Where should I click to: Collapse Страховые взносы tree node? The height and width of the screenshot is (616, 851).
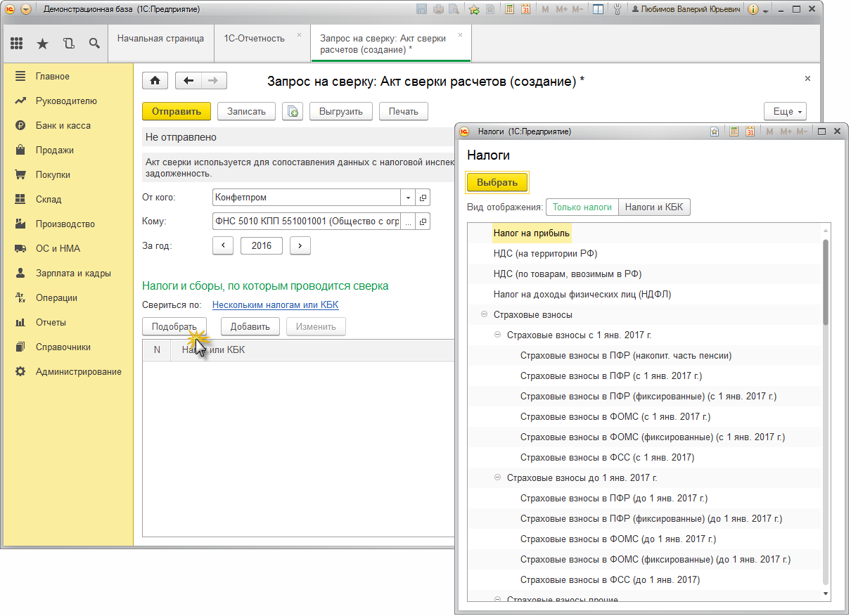[484, 314]
